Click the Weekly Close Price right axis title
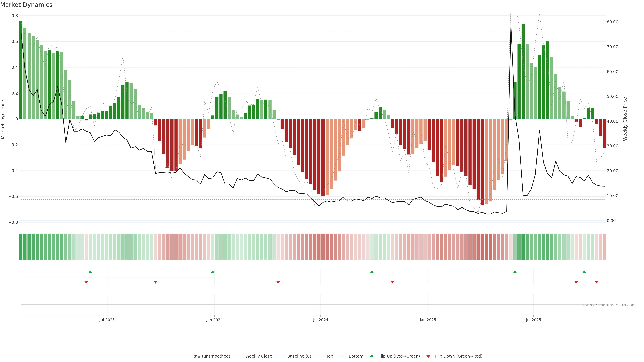 pos(625,119)
